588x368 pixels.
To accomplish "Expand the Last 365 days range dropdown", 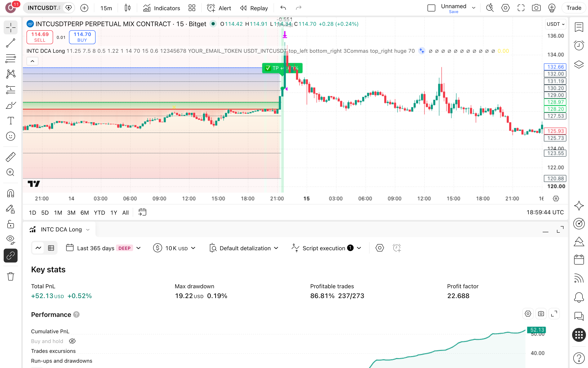I will 104,248.
